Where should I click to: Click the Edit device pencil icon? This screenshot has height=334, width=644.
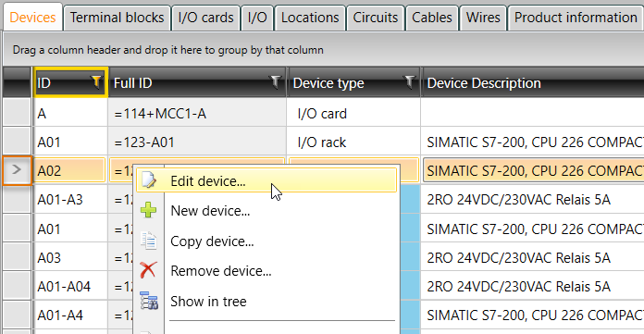pyautogui.click(x=149, y=180)
